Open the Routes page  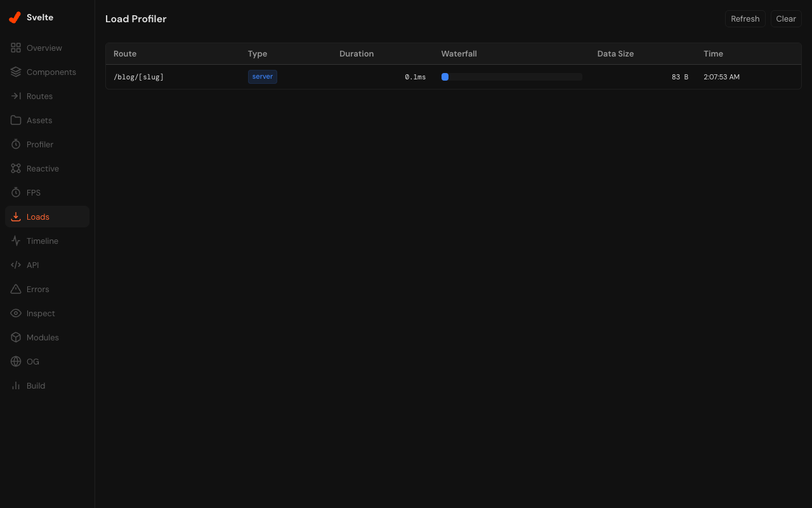click(x=47, y=96)
